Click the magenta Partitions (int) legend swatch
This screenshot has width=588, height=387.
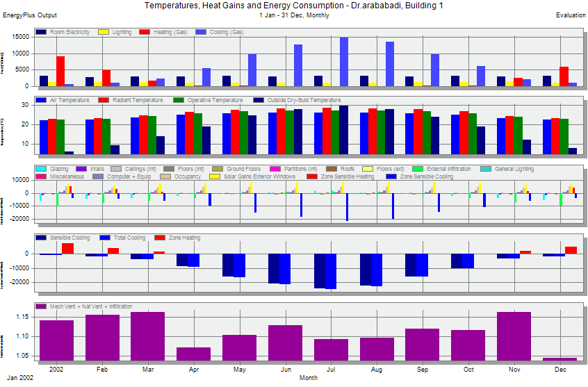pyautogui.click(x=275, y=169)
